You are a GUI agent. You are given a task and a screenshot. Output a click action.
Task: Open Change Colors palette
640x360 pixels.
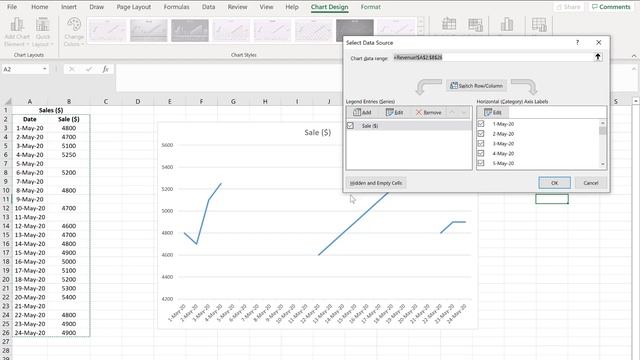[74, 32]
